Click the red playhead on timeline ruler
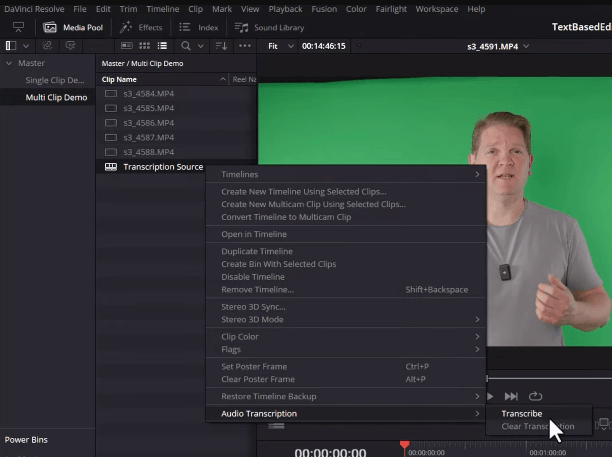The image size is (612, 457). pyautogui.click(x=404, y=445)
